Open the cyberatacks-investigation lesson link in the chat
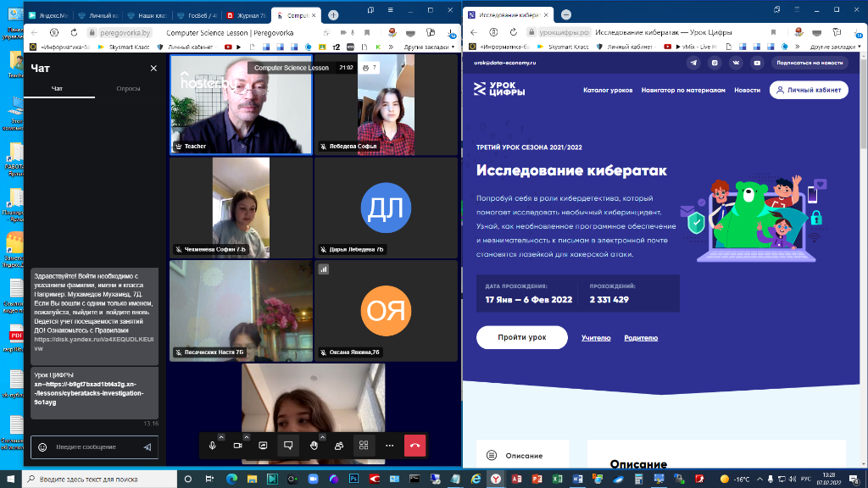Image resolution: width=868 pixels, height=488 pixels. 88,393
